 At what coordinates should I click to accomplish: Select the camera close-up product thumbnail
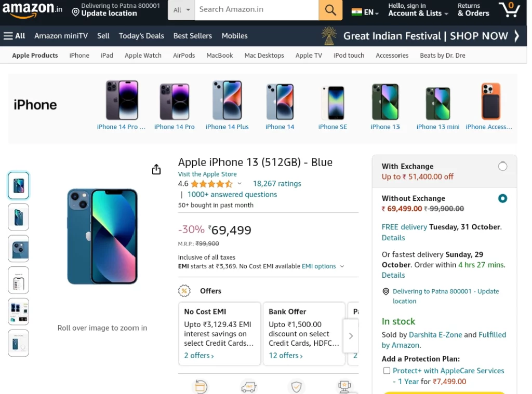pos(18,249)
